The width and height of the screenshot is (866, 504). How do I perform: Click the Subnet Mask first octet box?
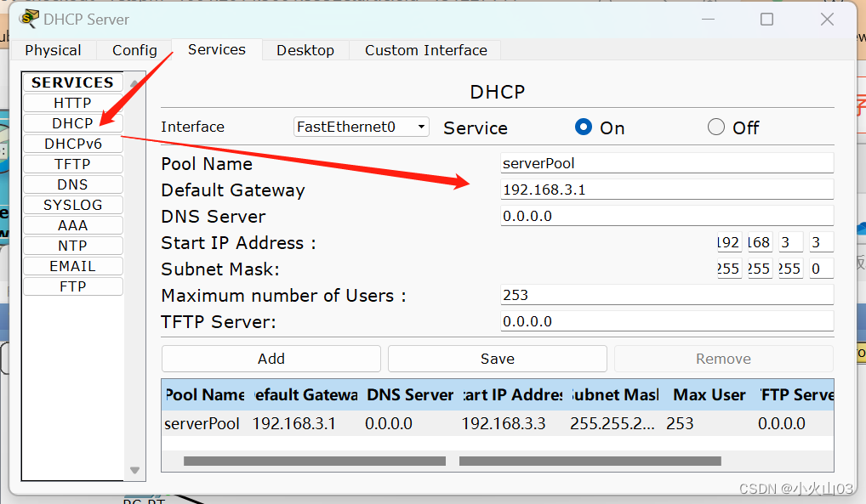click(729, 269)
